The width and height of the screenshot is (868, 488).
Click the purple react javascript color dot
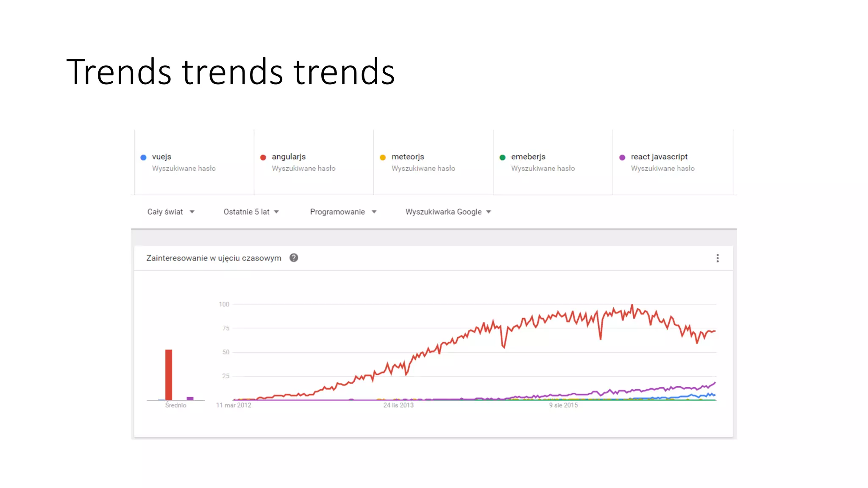pos(622,157)
